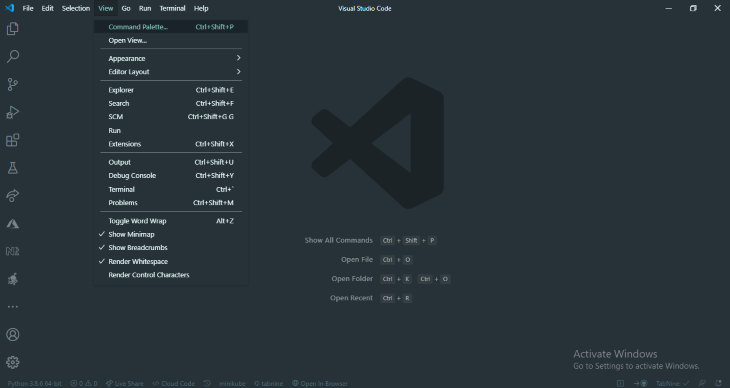Screen dimensions: 730x388
Task: Click the history clock icon in status bar
Action: coord(207,383)
